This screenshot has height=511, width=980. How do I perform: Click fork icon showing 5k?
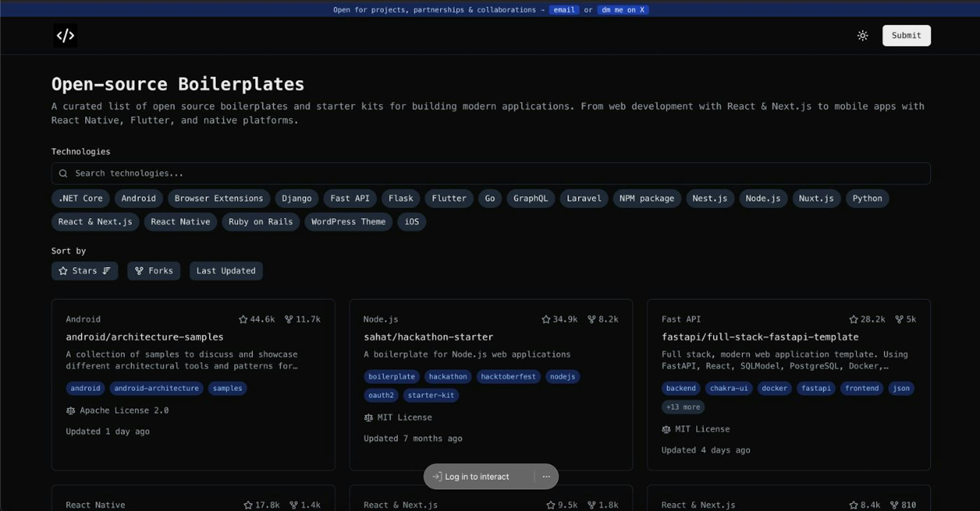899,319
